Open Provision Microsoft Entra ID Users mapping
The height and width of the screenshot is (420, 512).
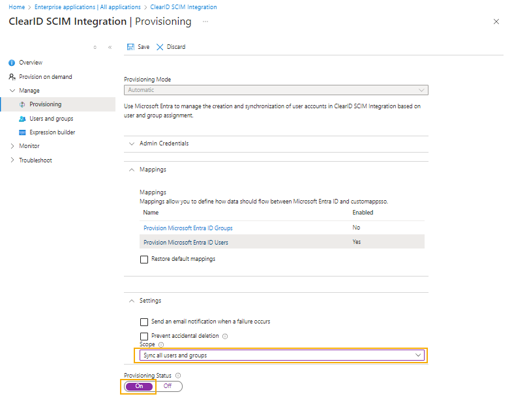186,243
